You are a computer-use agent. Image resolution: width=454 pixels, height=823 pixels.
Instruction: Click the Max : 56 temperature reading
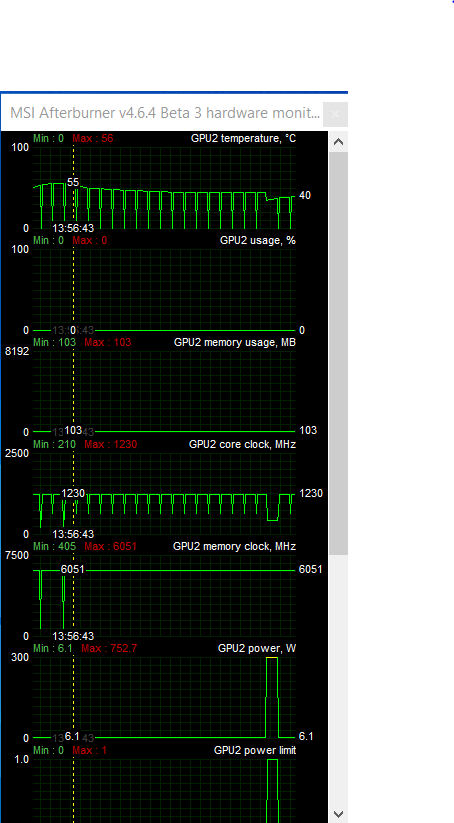pos(93,139)
